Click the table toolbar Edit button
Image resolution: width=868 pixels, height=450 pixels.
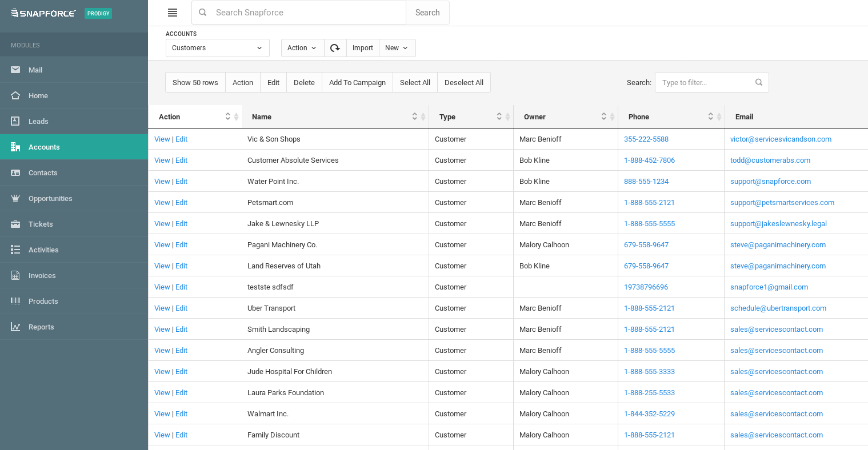[x=274, y=82]
